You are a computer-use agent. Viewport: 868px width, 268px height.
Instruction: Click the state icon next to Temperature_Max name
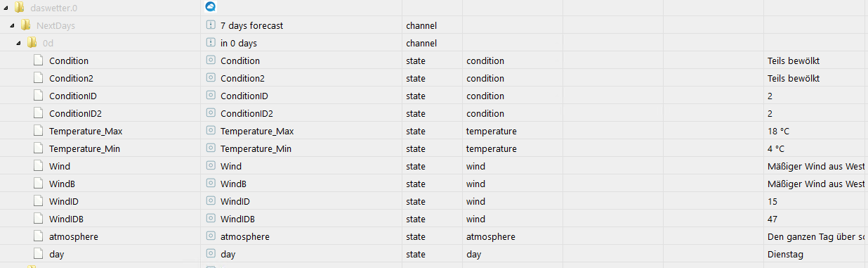(210, 131)
